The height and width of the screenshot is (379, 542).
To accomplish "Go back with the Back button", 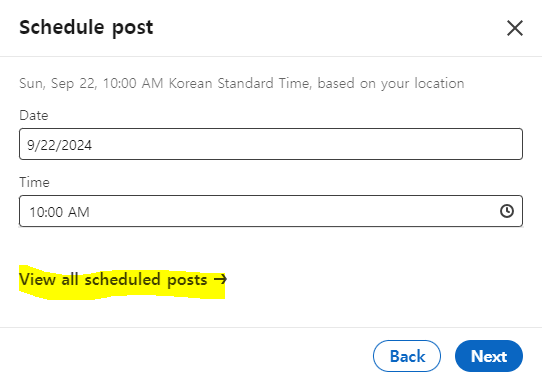I will click(x=407, y=356).
